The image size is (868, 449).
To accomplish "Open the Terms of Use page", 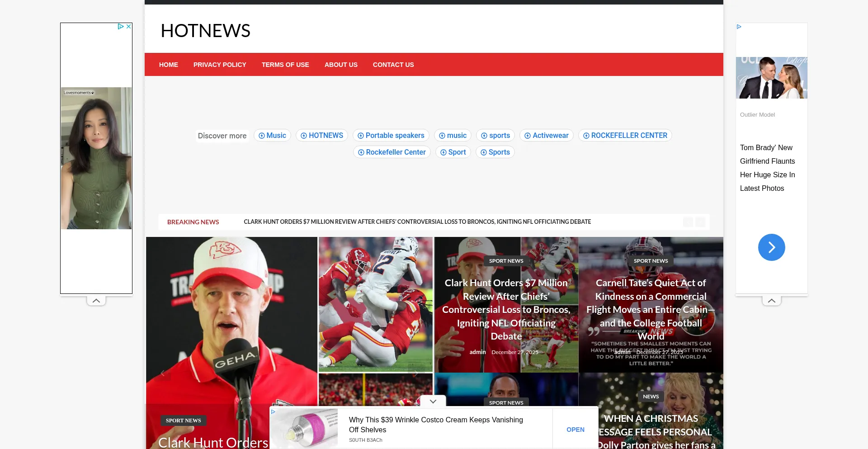I will [x=285, y=65].
